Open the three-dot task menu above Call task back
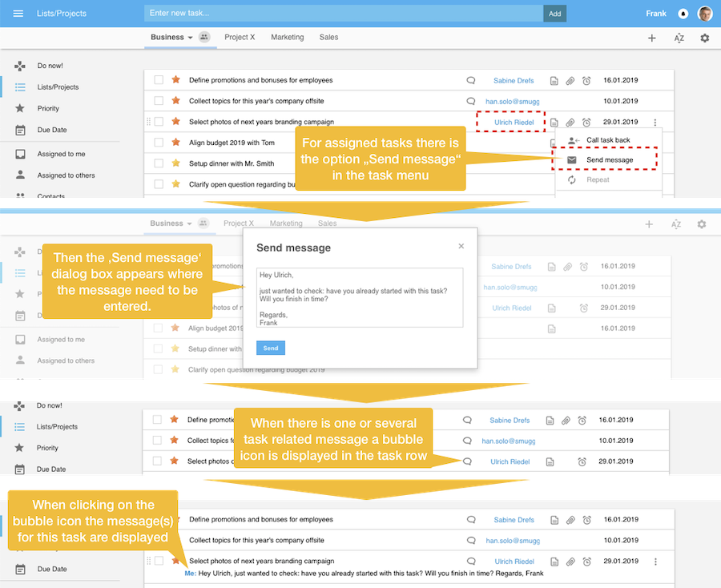This screenshot has height=588, width=721. [655, 123]
